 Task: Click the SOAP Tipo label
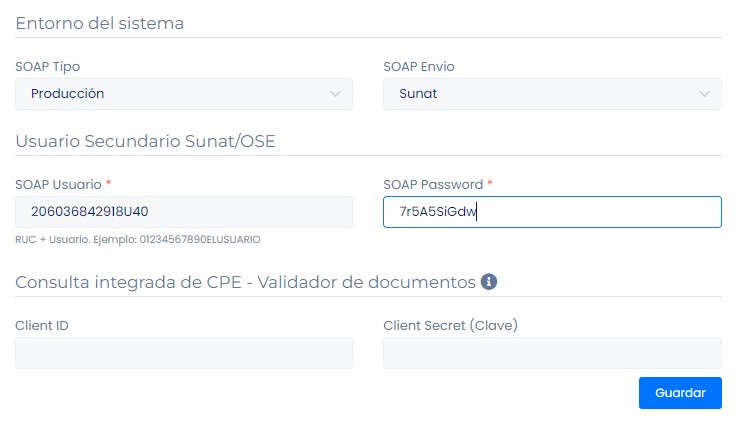coord(48,66)
